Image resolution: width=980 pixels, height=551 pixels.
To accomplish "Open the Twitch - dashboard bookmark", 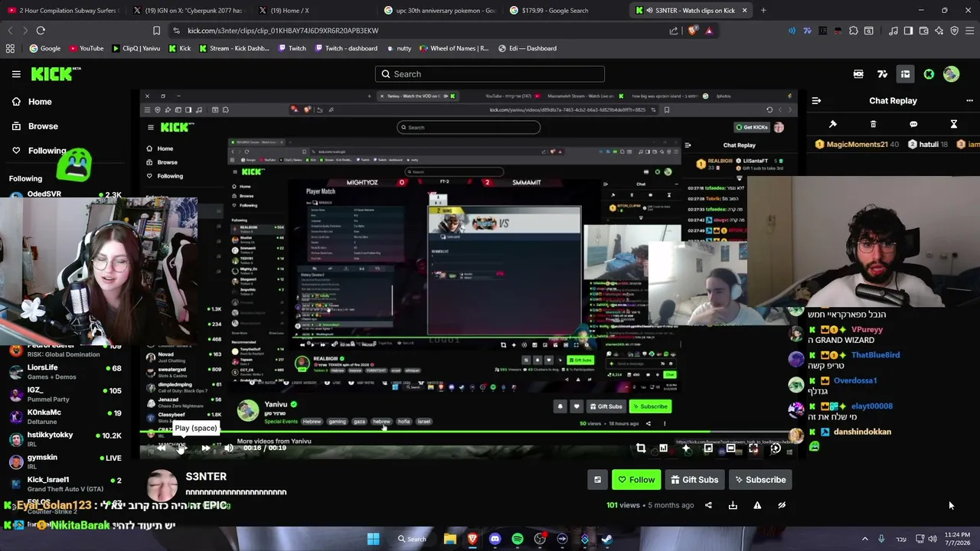I will click(x=345, y=48).
